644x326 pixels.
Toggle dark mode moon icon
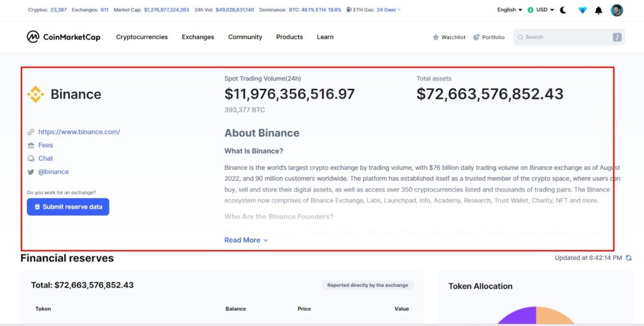pos(563,10)
